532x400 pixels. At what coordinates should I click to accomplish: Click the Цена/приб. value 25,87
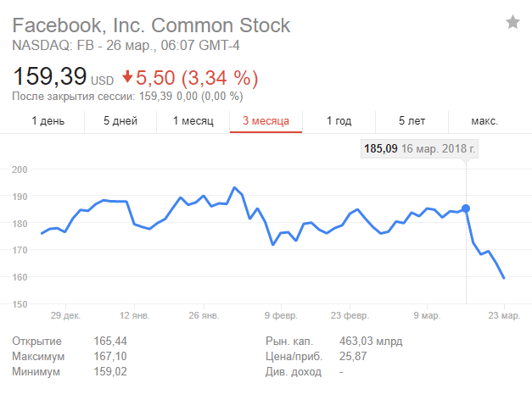click(354, 356)
